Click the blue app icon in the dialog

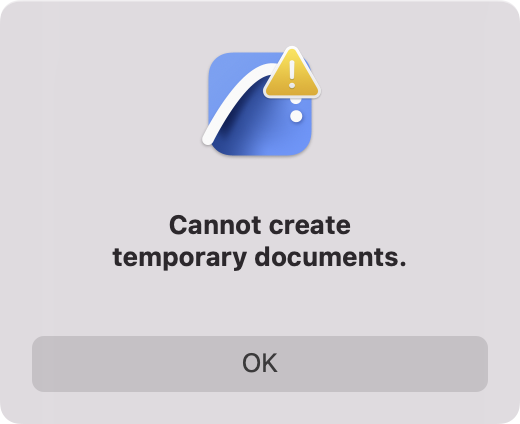pos(260,104)
